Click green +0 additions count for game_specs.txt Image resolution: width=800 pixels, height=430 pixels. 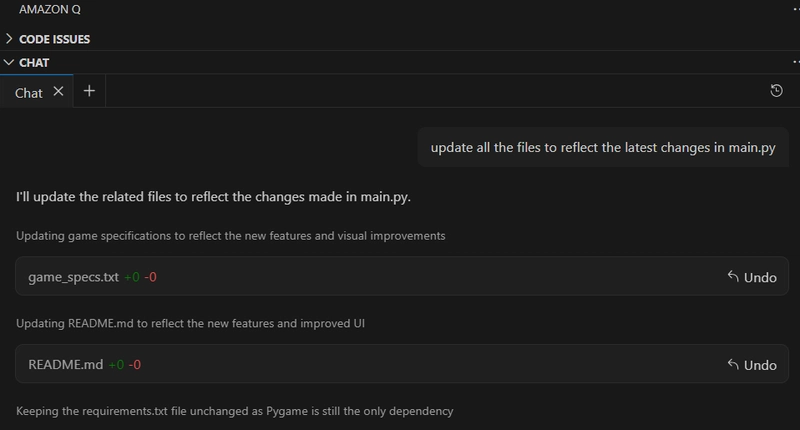point(132,277)
